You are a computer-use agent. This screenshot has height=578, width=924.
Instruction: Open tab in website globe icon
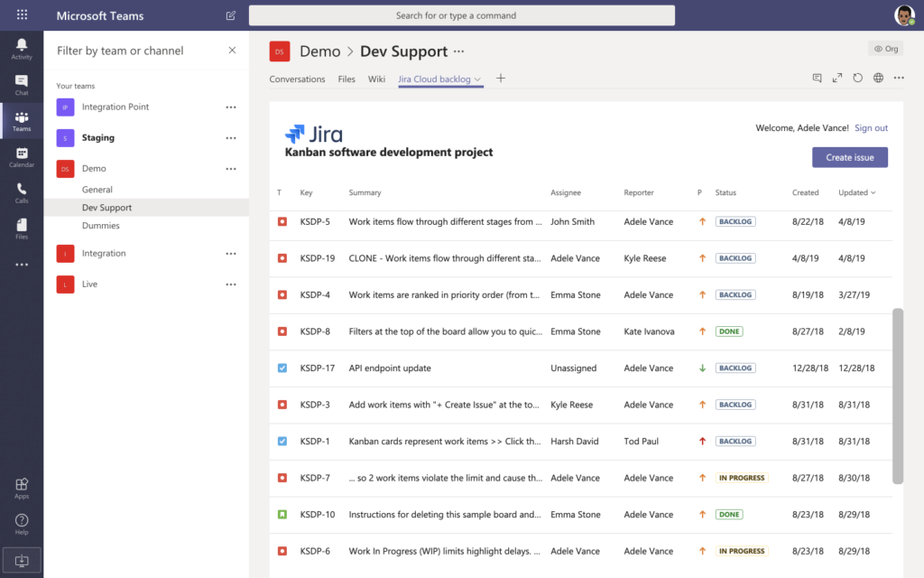879,78
